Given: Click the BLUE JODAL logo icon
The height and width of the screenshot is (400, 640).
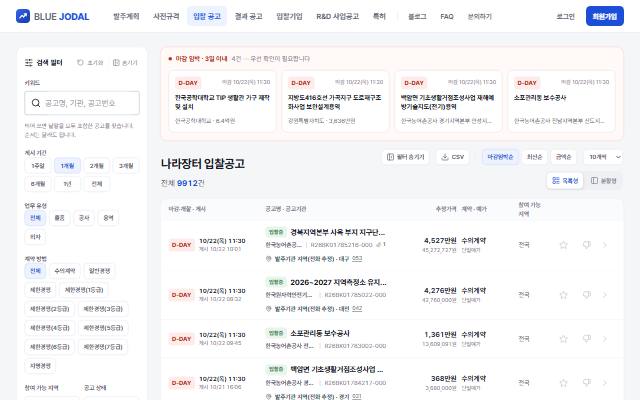Looking at the screenshot, I should pos(23,16).
